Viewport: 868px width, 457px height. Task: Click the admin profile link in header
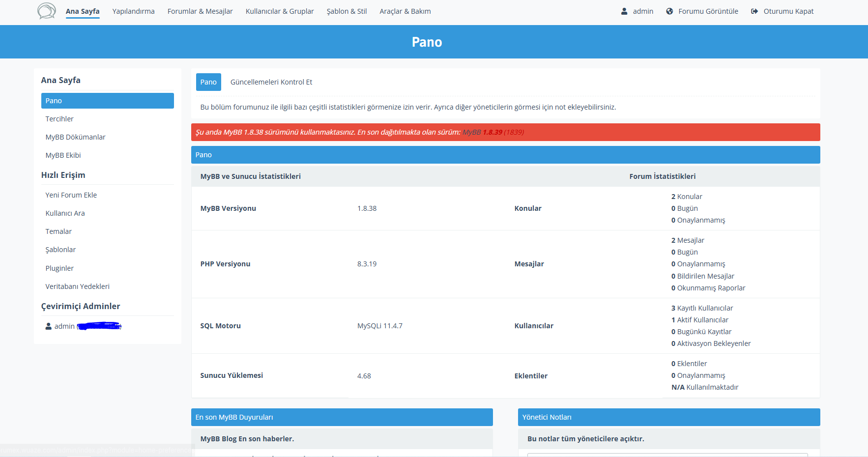643,11
